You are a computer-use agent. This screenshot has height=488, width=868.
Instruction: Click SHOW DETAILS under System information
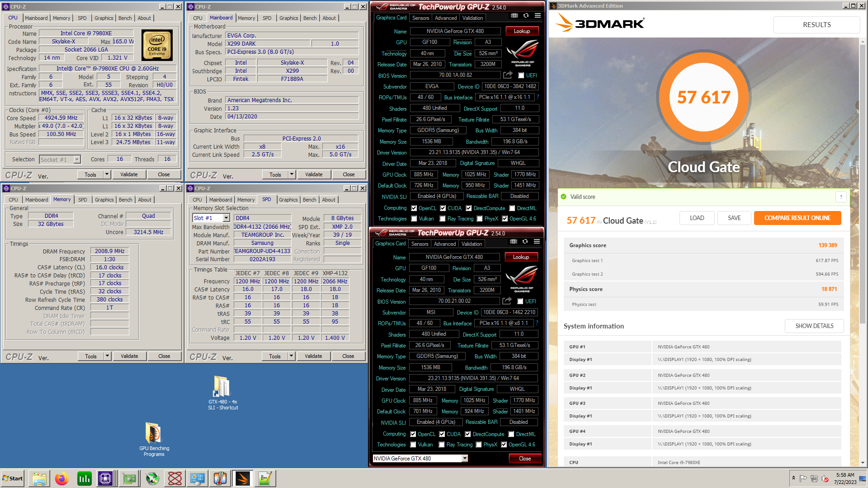tap(814, 326)
